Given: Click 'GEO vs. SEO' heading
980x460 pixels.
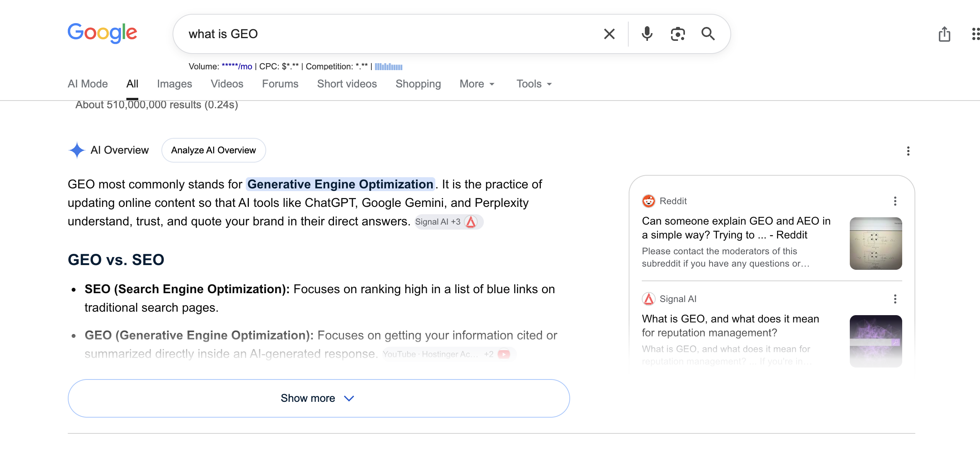Looking at the screenshot, I should [116, 260].
